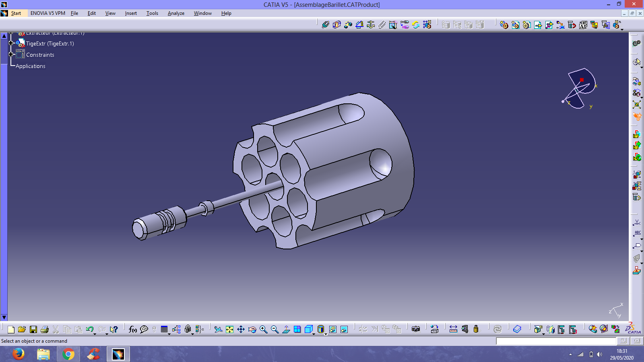The height and width of the screenshot is (362, 644).
Task: Open CCleaner from the taskbar
Action: point(93,354)
